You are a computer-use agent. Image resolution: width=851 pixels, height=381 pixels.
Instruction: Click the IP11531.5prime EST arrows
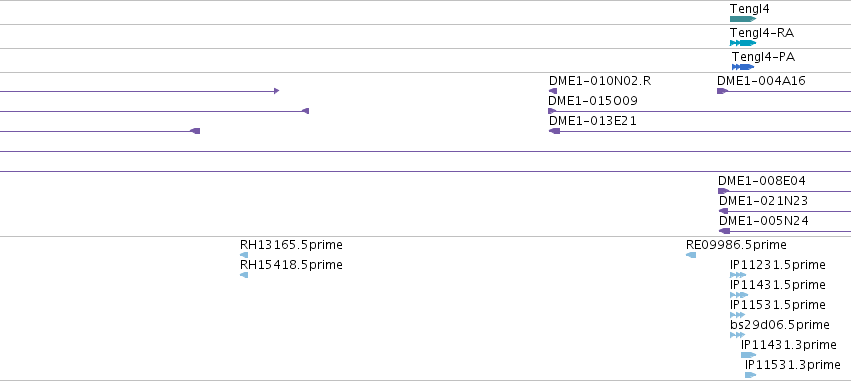(x=738, y=315)
